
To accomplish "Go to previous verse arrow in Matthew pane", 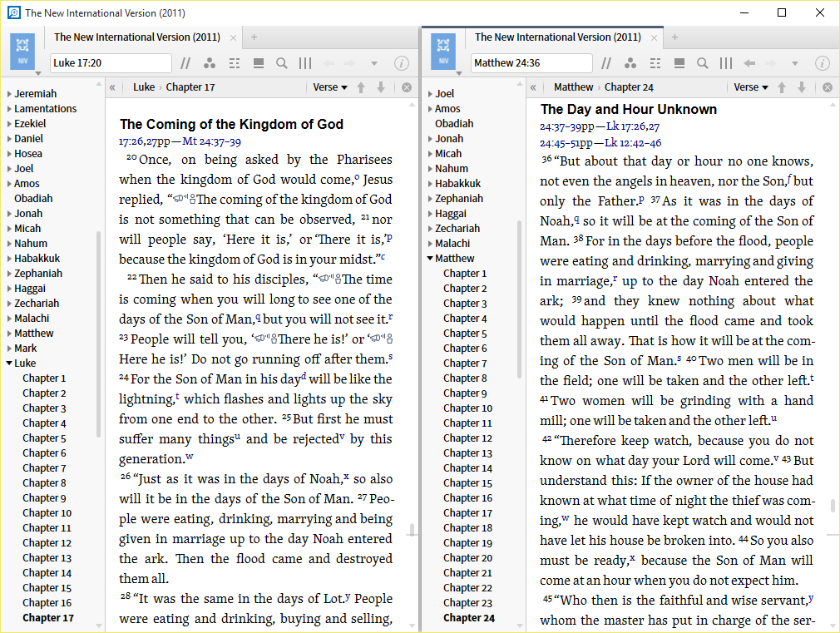I will pos(782,87).
